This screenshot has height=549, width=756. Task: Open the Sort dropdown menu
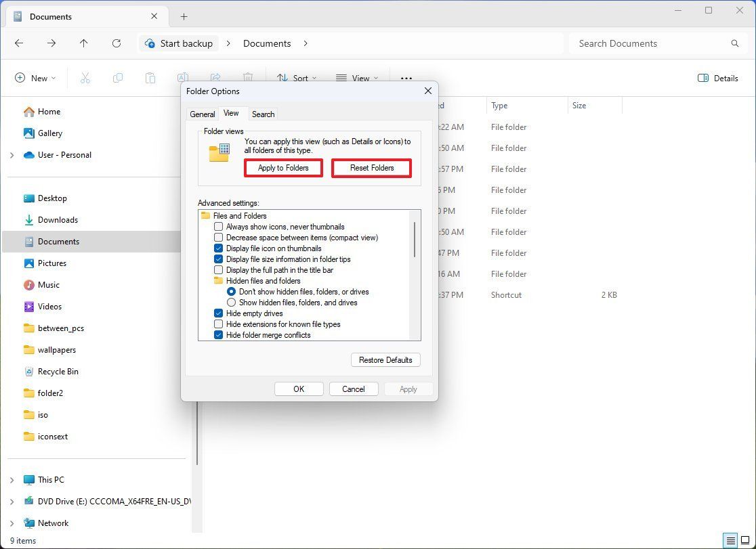(x=297, y=78)
